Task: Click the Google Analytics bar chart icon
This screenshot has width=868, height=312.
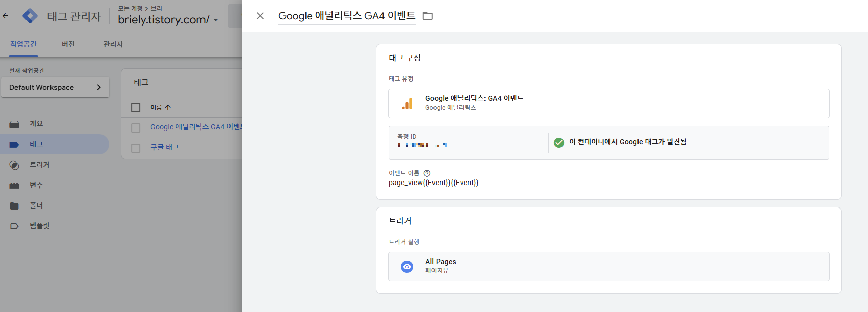Action: point(407,103)
